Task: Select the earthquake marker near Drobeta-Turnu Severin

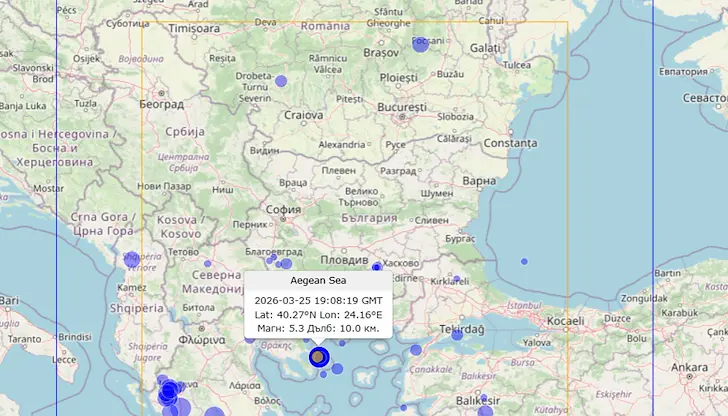Action: pos(281,81)
